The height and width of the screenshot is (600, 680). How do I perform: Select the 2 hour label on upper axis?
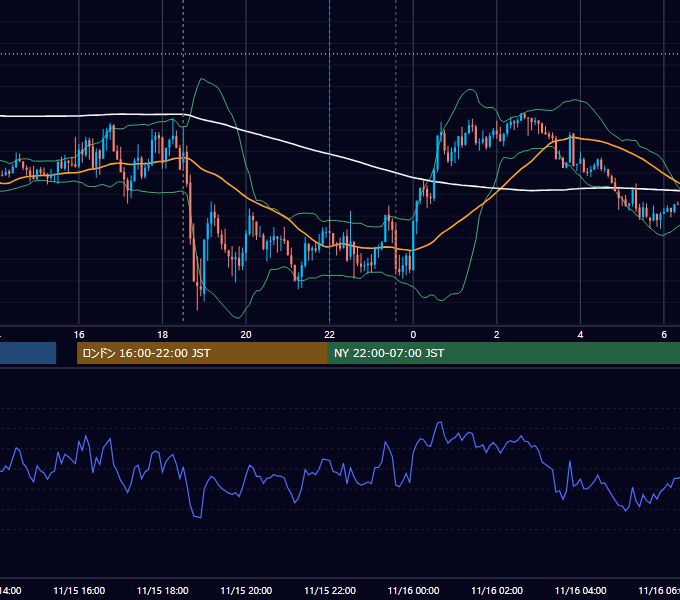[x=497, y=334]
